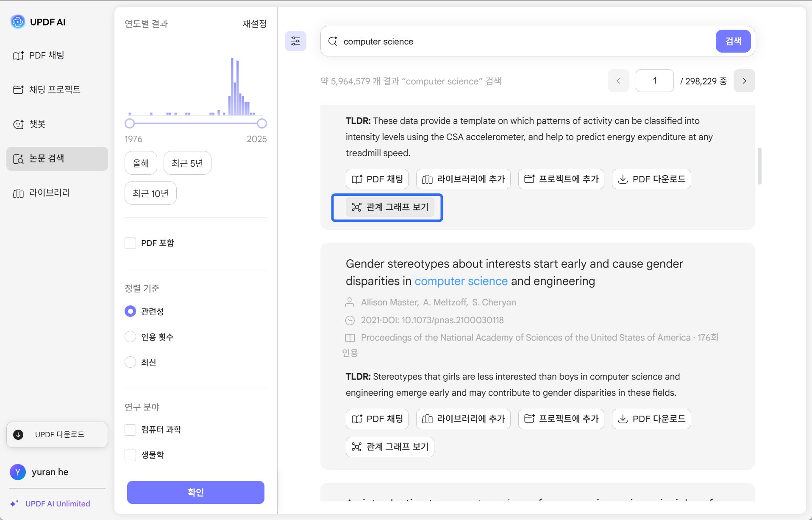Go to next results page arrow
The width and height of the screenshot is (812, 520).
(744, 81)
